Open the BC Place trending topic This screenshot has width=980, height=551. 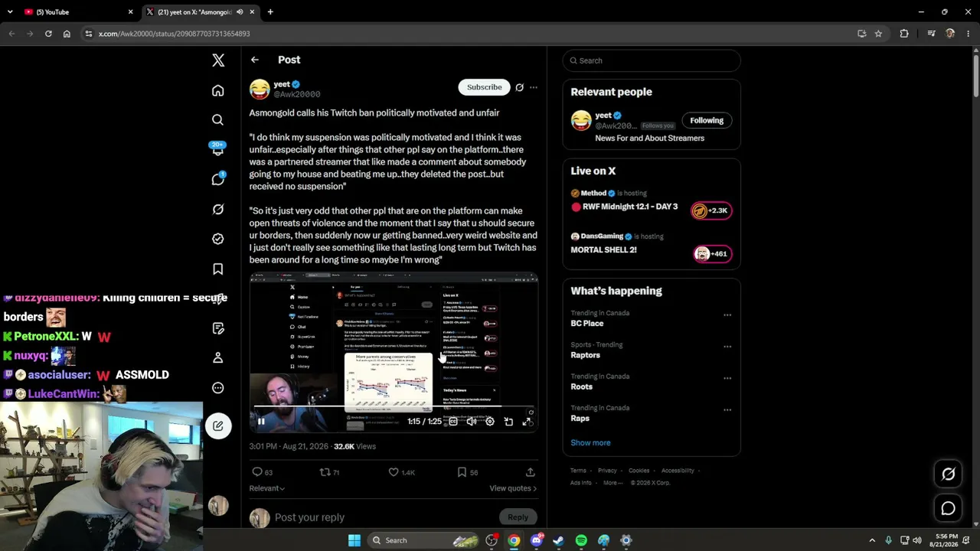pyautogui.click(x=587, y=324)
